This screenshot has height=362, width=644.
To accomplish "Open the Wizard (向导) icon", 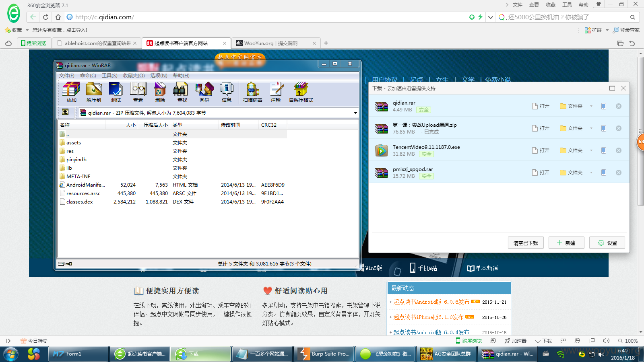I will pos(204,92).
